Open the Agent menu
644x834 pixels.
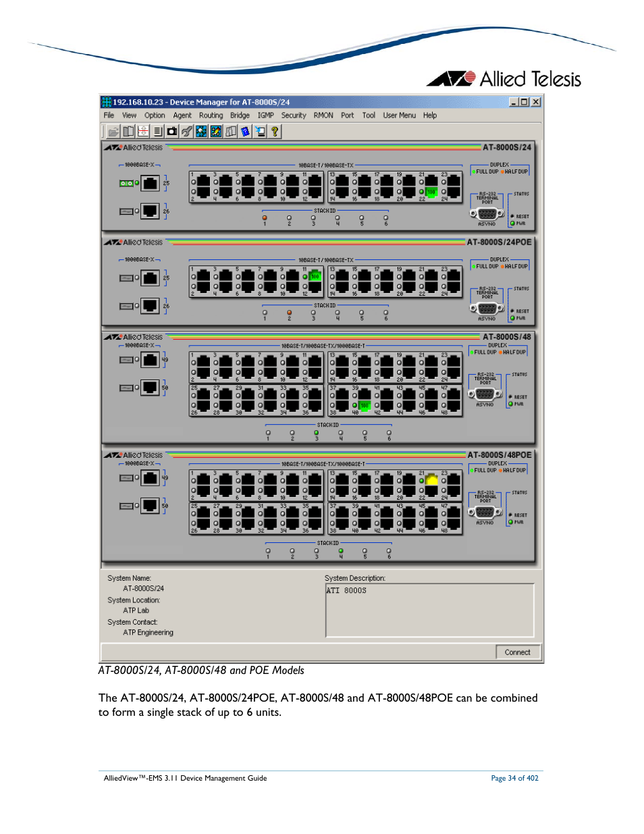click(x=182, y=115)
